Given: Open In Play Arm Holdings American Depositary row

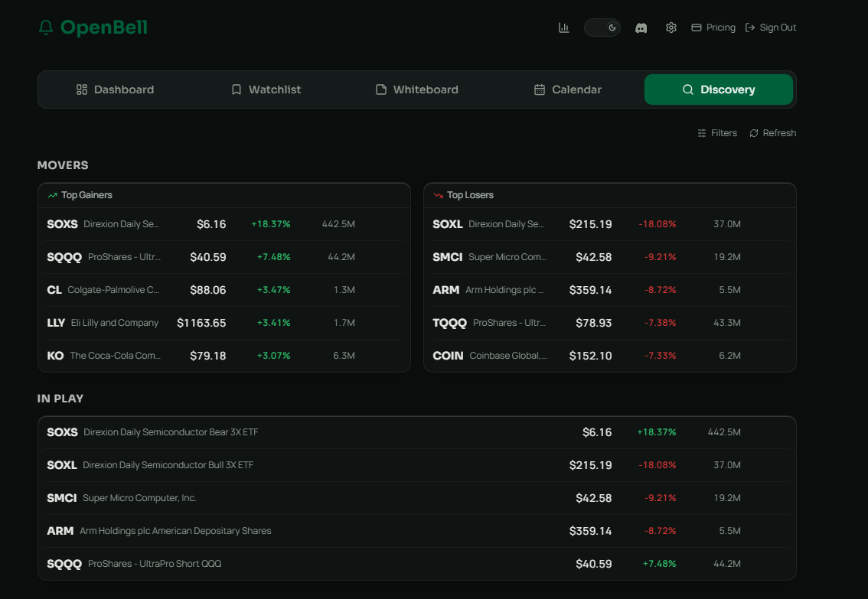Looking at the screenshot, I should pos(417,531).
